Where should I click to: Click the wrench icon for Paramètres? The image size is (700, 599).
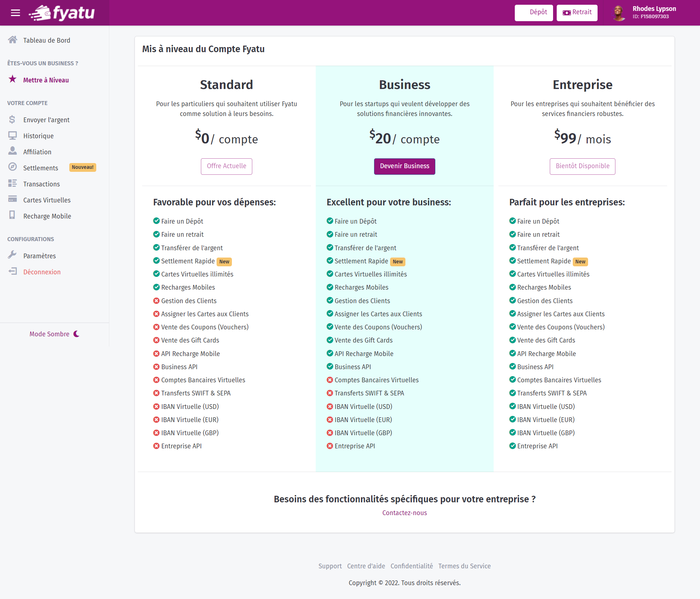point(12,255)
